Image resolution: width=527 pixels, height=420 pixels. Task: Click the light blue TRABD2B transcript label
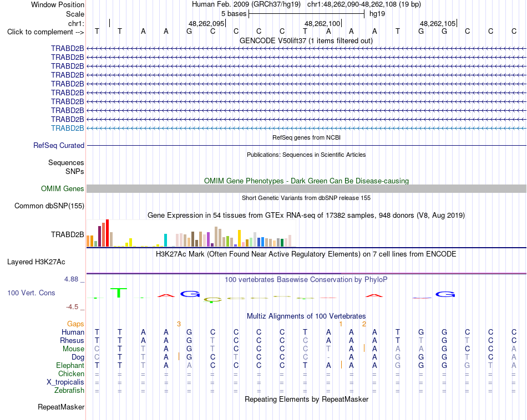click(67, 128)
